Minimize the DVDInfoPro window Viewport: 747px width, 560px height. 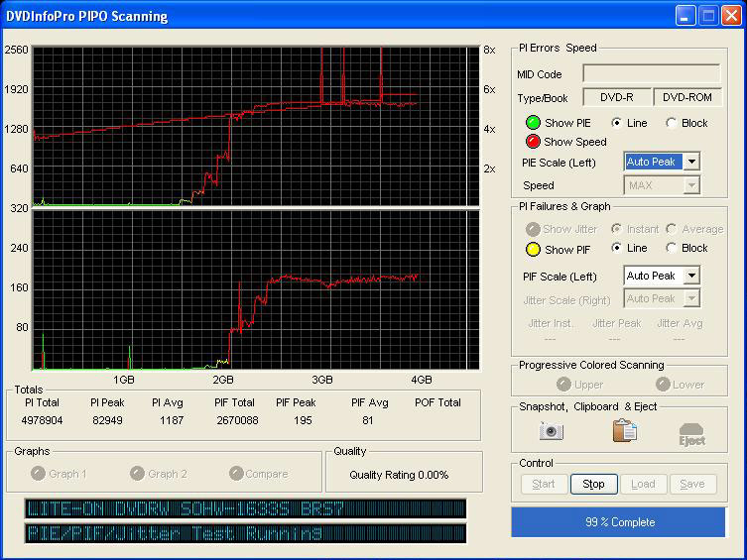tap(685, 16)
